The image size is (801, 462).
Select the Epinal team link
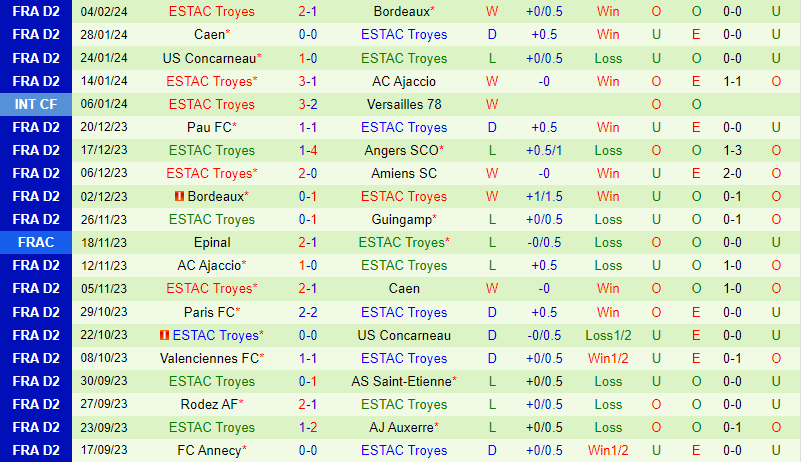click(211, 242)
